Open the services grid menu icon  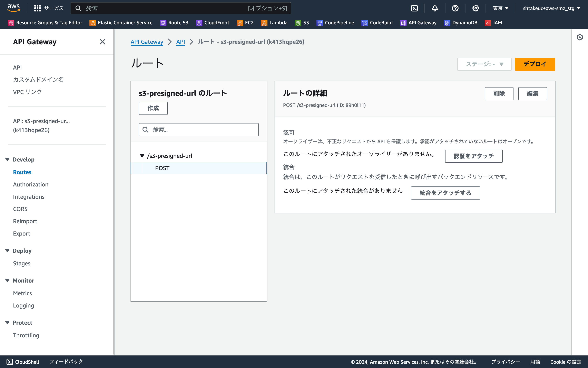(x=37, y=8)
